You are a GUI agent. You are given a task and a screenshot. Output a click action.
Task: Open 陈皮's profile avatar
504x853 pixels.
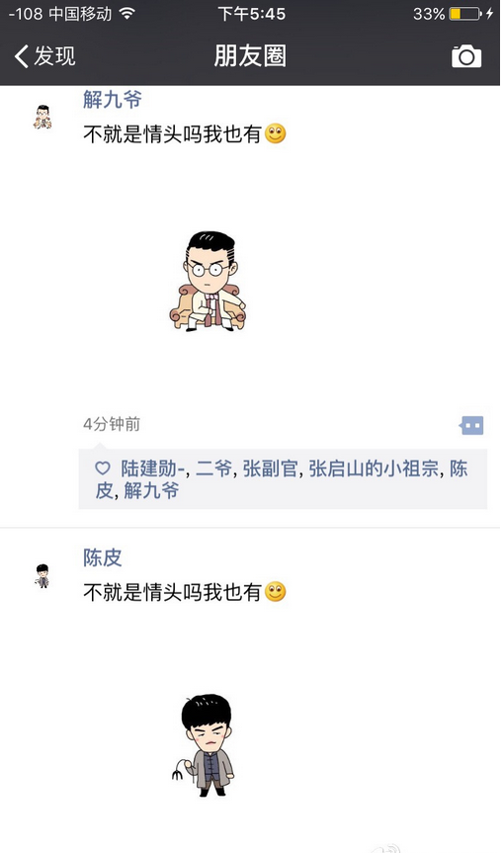tap(42, 576)
